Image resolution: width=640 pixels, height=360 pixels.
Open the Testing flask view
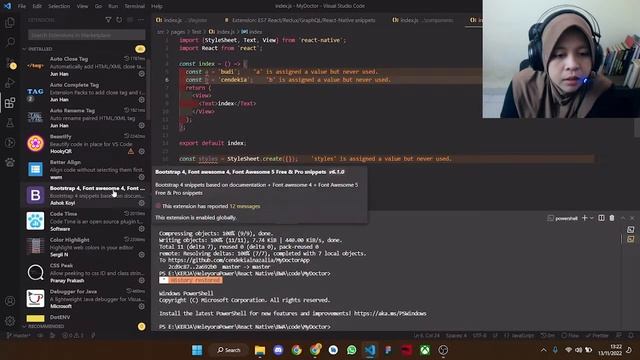coord(10,122)
